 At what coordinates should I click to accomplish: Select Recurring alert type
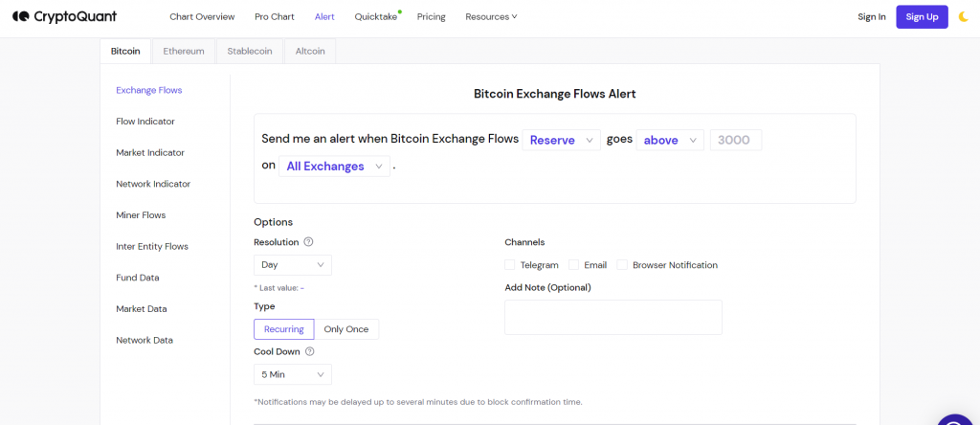(x=283, y=329)
